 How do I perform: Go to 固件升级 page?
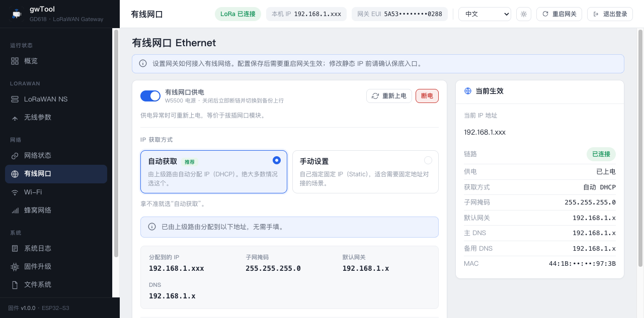tap(56, 266)
